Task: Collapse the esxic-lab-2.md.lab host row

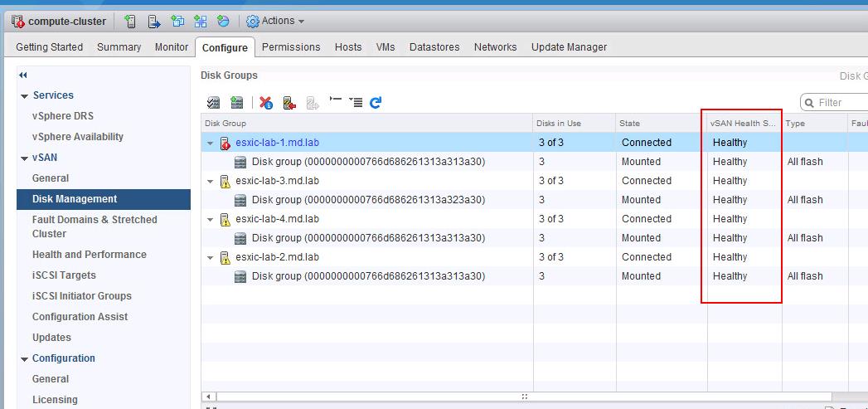Action: tap(211, 258)
